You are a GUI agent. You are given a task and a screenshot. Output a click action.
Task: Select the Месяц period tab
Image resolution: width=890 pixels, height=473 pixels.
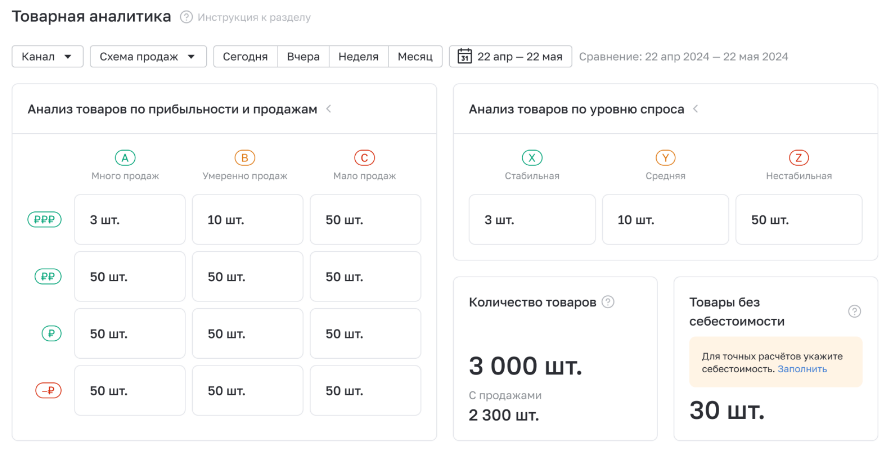tap(415, 57)
